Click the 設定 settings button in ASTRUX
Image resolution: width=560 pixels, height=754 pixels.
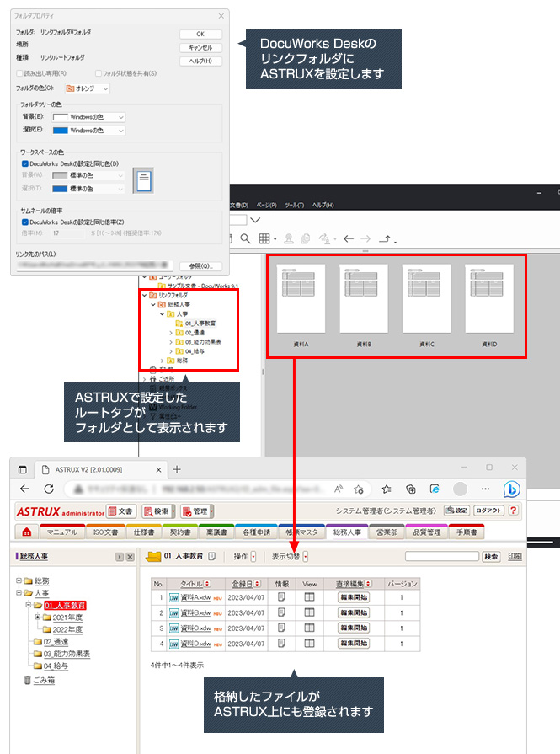tap(456, 511)
